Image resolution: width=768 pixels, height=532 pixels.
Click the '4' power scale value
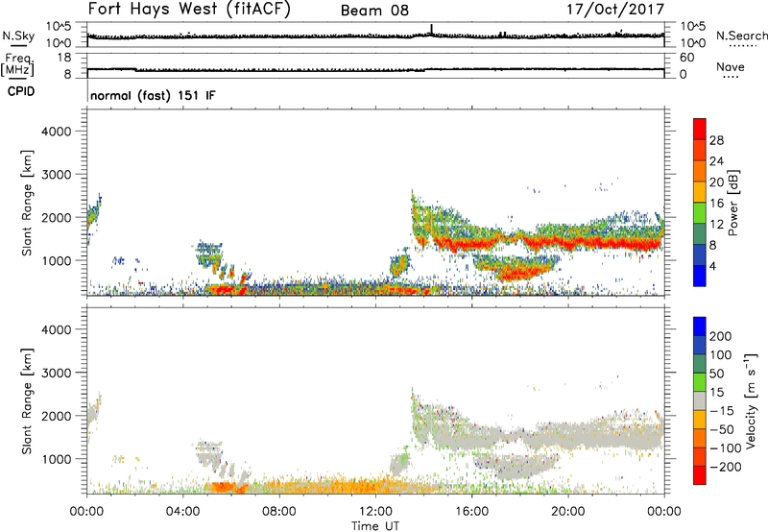point(713,266)
